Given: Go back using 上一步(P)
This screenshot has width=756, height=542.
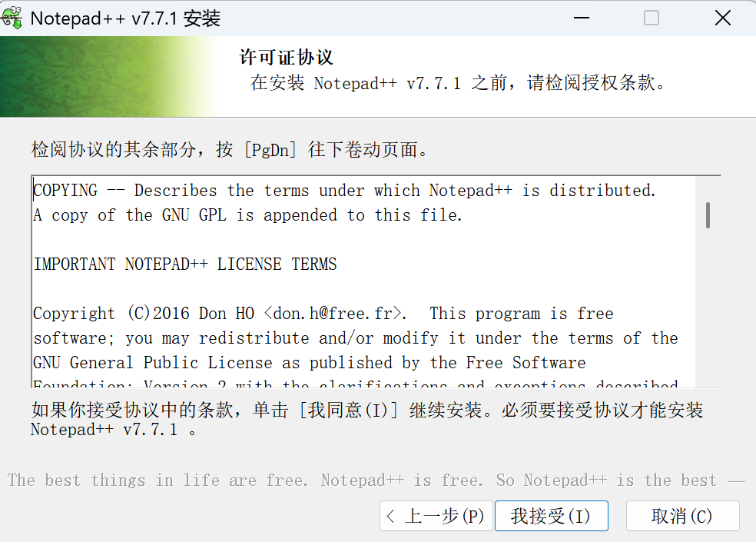Looking at the screenshot, I should [436, 516].
